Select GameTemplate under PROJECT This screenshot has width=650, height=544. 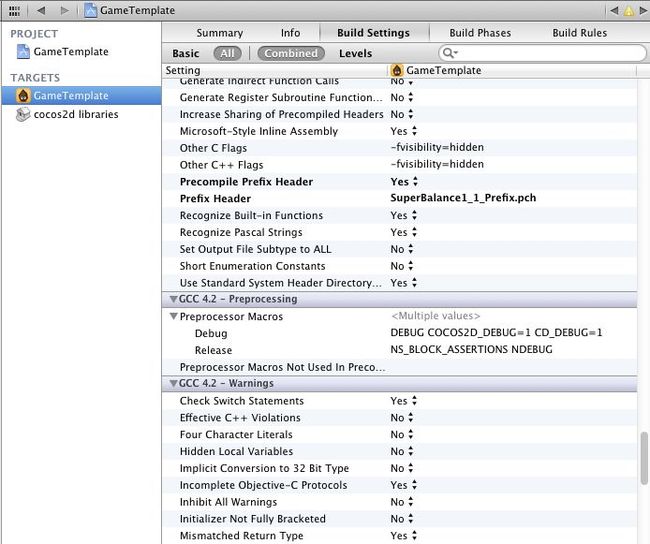pyautogui.click(x=71, y=51)
